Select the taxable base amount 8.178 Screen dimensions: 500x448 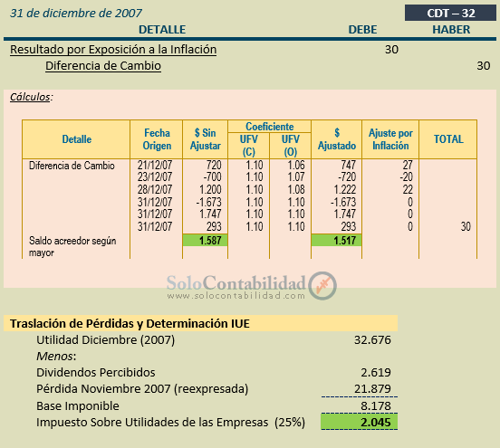tap(376, 406)
